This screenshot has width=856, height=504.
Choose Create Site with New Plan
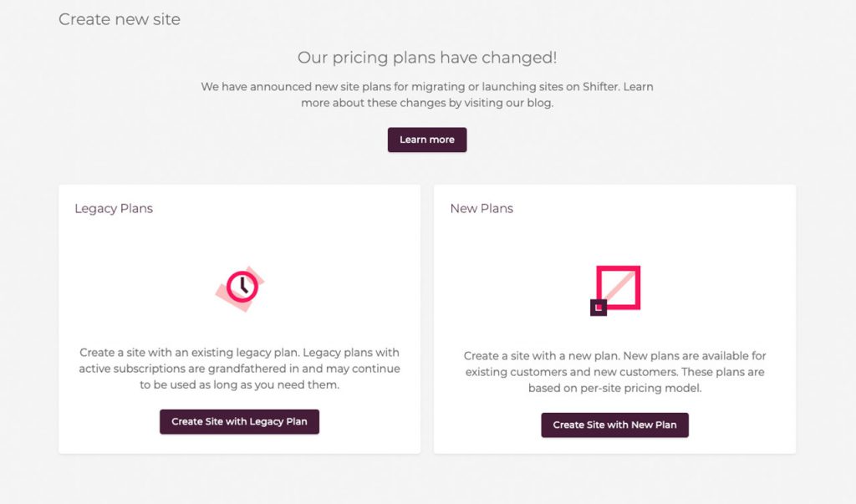point(614,425)
